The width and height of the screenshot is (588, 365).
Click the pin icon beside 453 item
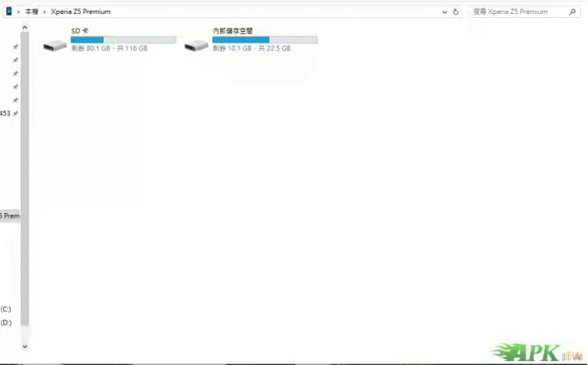point(16,114)
